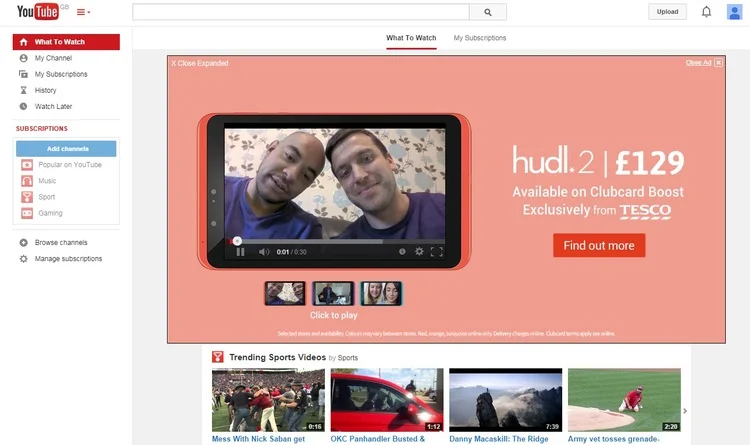750x445 pixels.
Task: Mute the ad video volume
Action: (264, 252)
